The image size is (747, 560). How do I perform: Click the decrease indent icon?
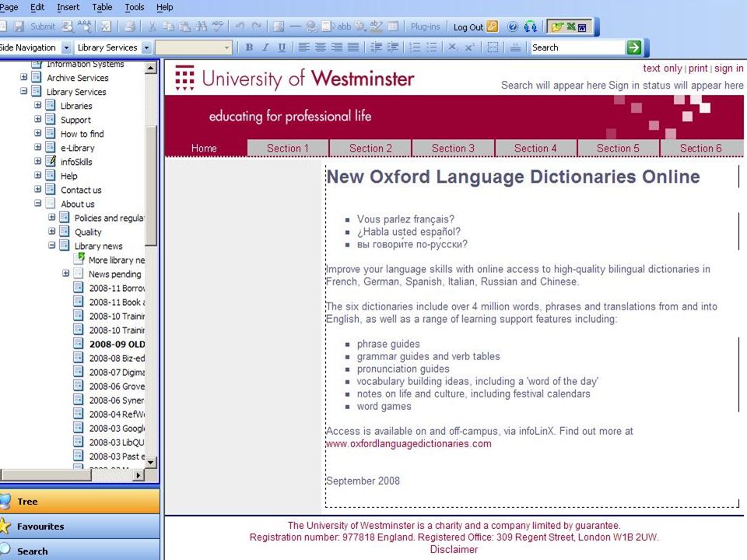pyautogui.click(x=377, y=47)
